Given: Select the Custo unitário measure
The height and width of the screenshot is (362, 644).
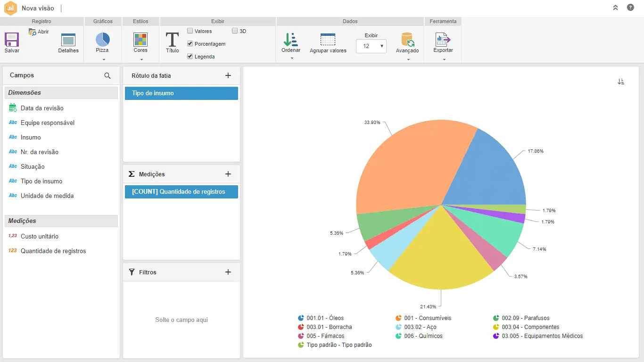Looking at the screenshot, I should pyautogui.click(x=40, y=236).
